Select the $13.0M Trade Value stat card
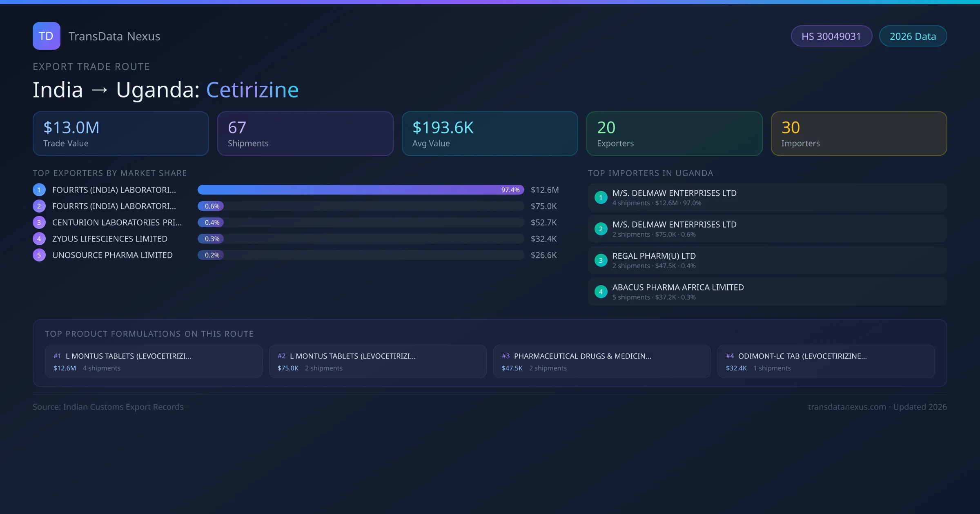 pos(120,133)
